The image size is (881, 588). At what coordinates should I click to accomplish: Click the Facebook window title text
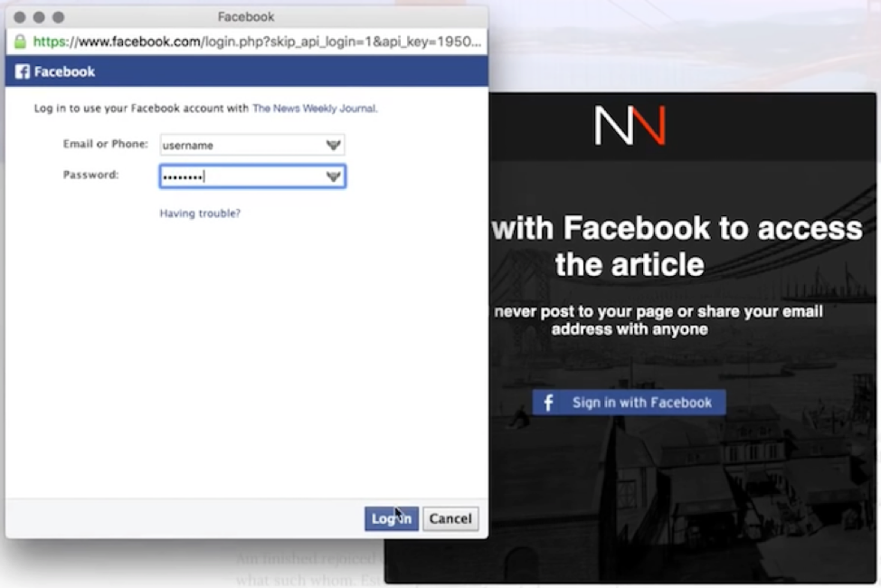pyautogui.click(x=246, y=17)
